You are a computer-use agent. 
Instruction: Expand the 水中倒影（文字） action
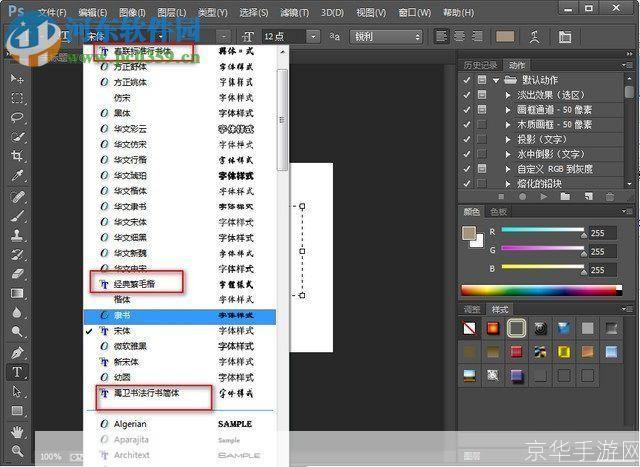click(508, 154)
